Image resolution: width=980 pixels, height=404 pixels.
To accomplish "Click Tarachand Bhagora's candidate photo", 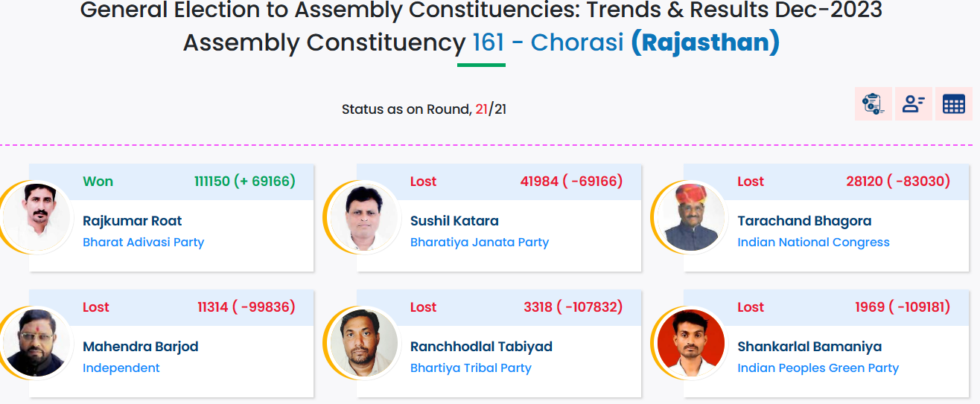I will 690,217.
